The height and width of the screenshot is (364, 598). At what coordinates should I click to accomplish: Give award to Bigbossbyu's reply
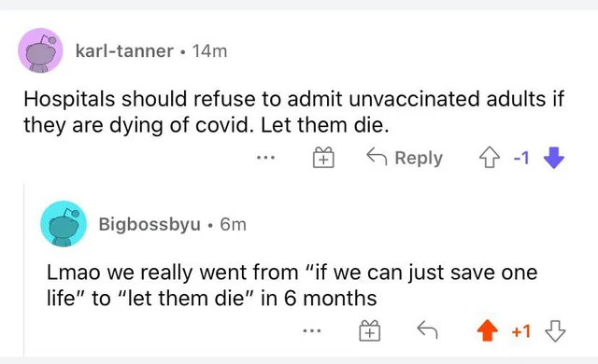tap(370, 330)
